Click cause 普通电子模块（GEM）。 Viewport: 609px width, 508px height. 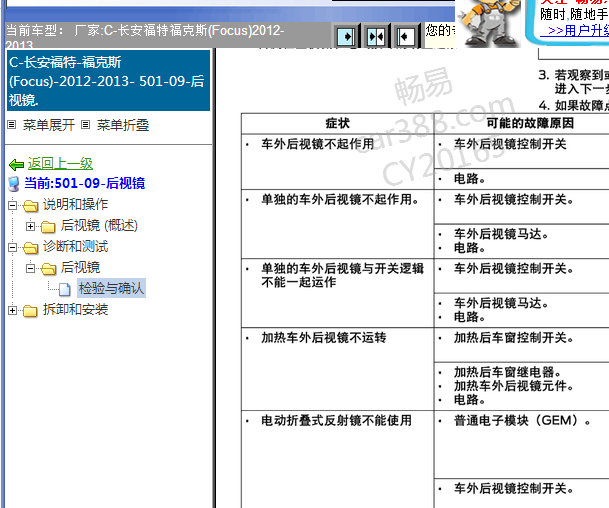pyautogui.click(x=523, y=421)
